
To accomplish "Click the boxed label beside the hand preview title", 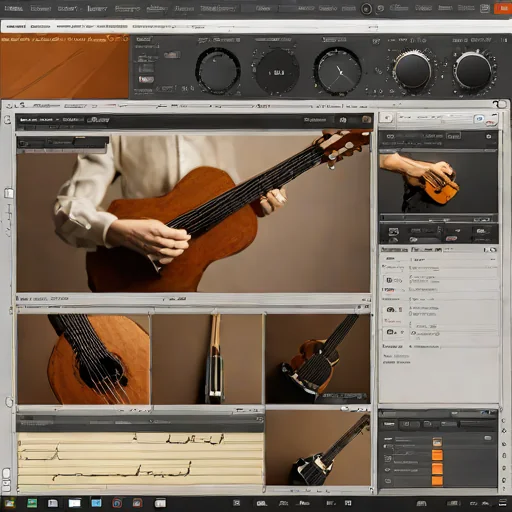I will (453, 136).
